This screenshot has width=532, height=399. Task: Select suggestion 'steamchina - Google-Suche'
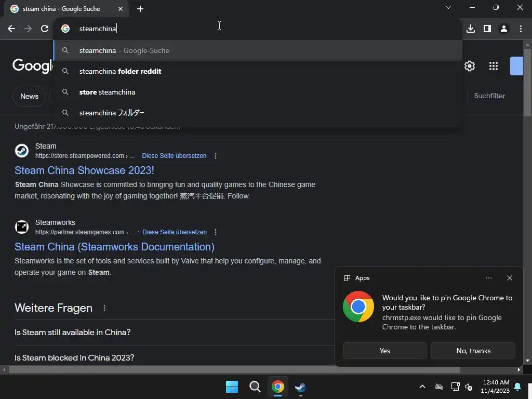coord(258,50)
